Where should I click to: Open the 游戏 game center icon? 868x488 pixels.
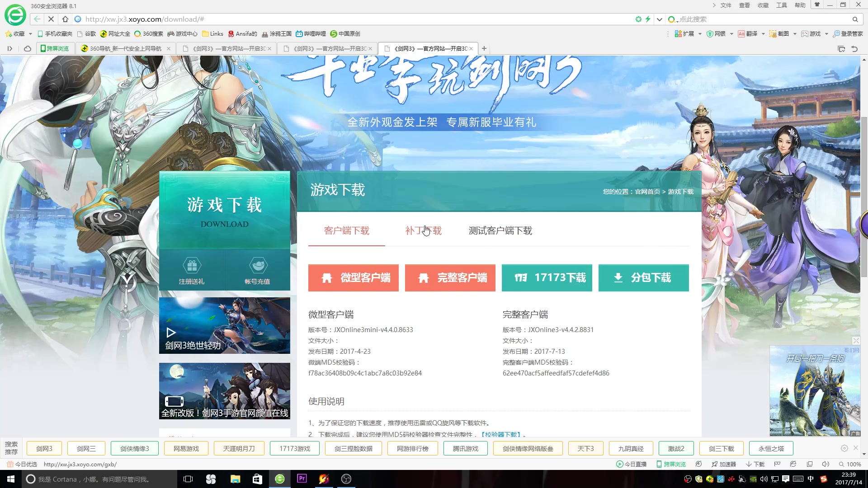[x=811, y=34]
